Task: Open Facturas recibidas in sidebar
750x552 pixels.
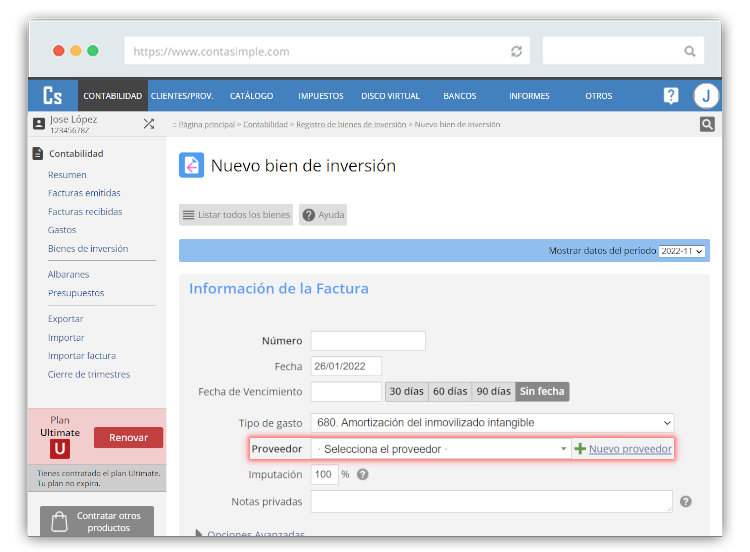Action: tap(85, 211)
